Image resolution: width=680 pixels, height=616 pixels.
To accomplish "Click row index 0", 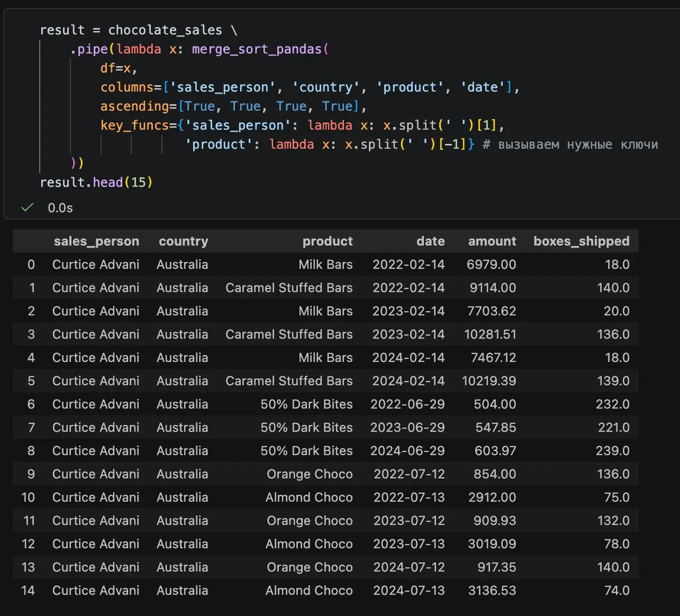I will 31,264.
